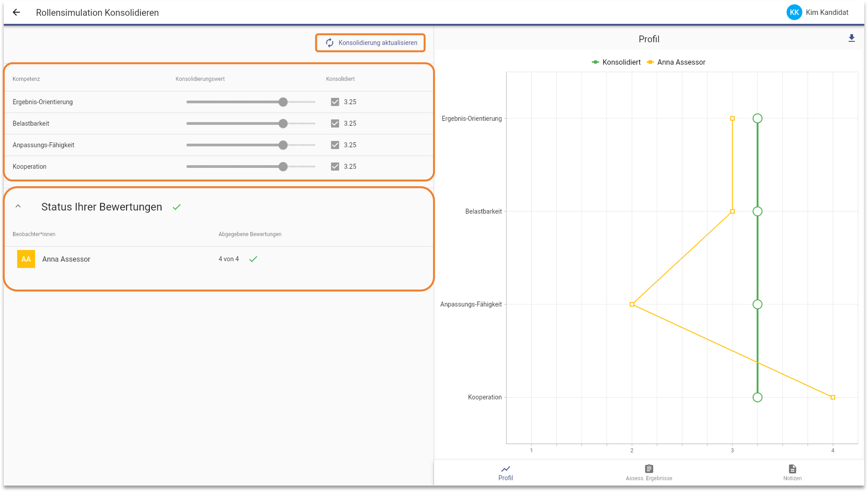Click the 4 von 4 ratings value
The height and width of the screenshot is (492, 868).
coord(228,259)
